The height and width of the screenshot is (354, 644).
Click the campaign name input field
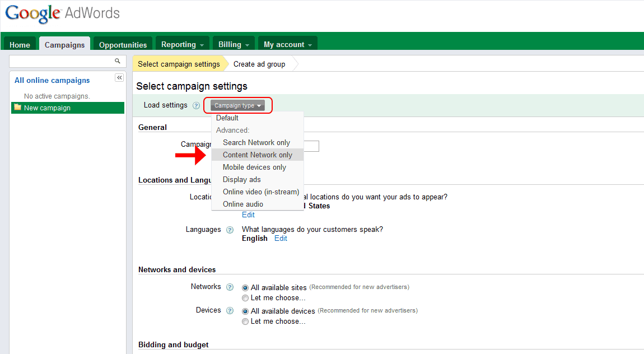point(311,146)
